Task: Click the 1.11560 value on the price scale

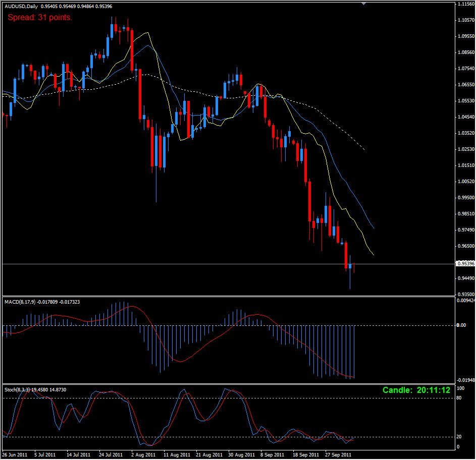Action: 465,5
